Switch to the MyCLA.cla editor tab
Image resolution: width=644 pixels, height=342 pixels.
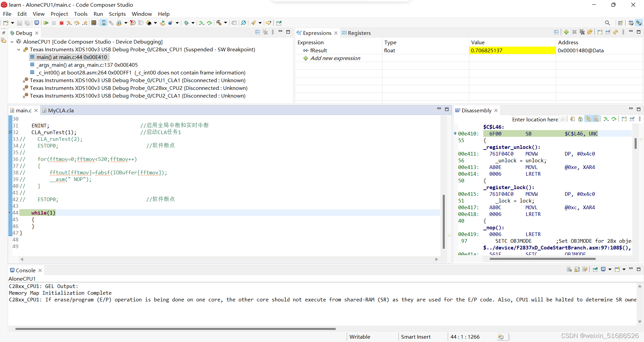[58, 110]
